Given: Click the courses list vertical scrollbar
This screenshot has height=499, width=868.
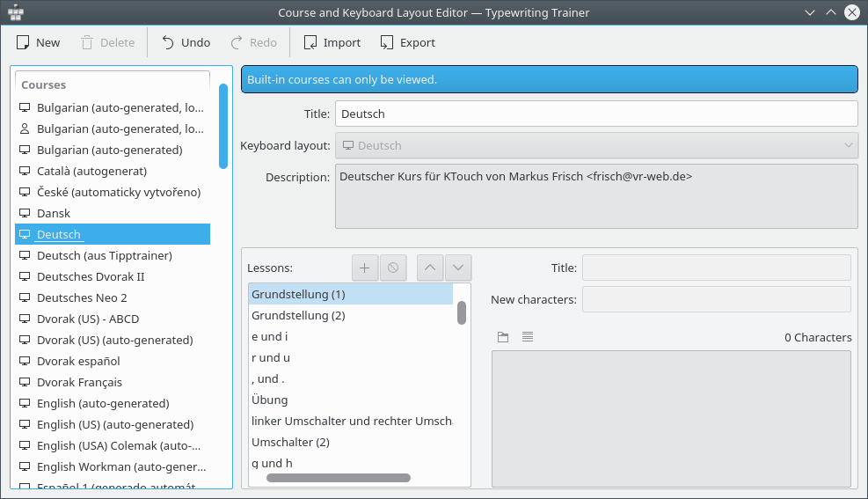Looking at the screenshot, I should coord(223,125).
